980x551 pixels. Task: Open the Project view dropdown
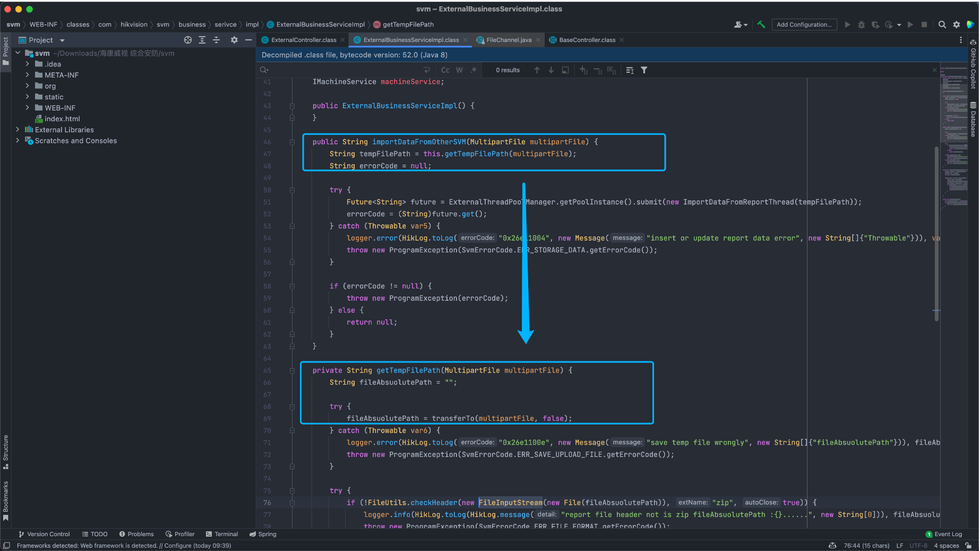pos(62,40)
